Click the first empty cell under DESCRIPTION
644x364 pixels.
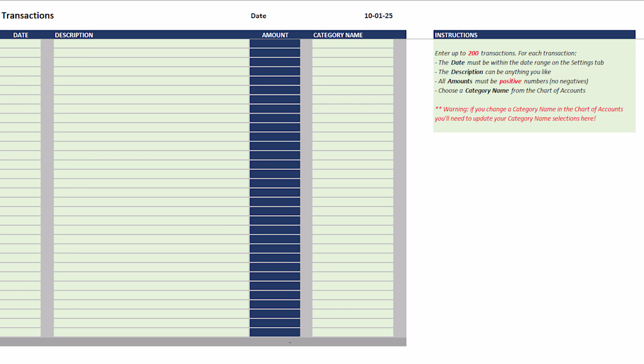[152, 43]
